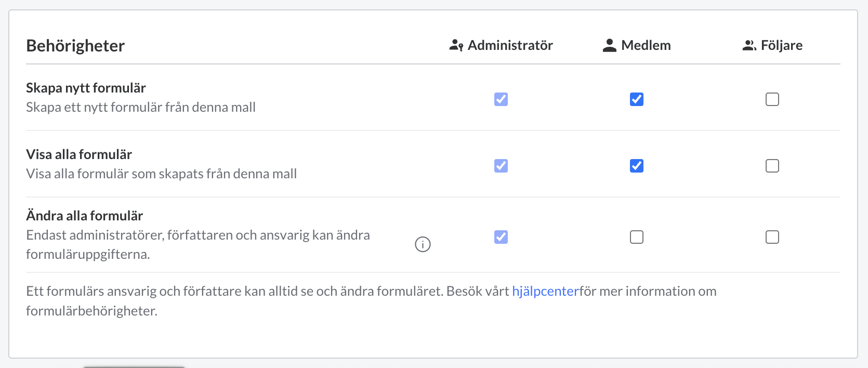Image resolution: width=868 pixels, height=368 pixels.
Task: Click the Administratör checkbox for Visa alla formulär
Action: [501, 165]
